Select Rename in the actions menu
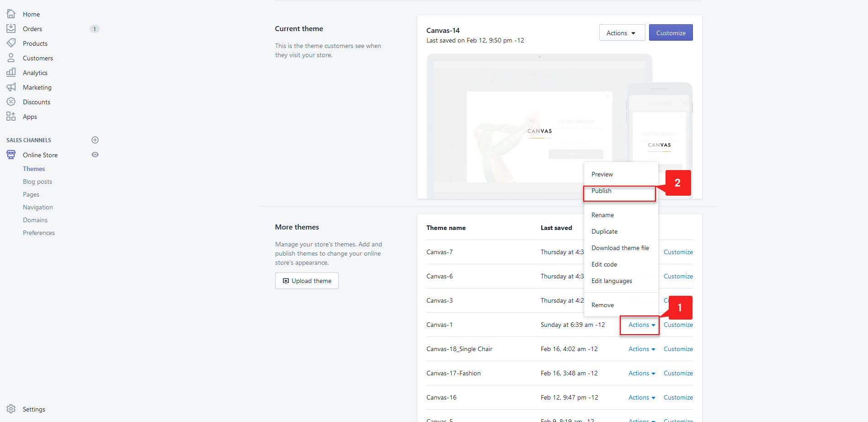This screenshot has height=422, width=868. point(602,215)
